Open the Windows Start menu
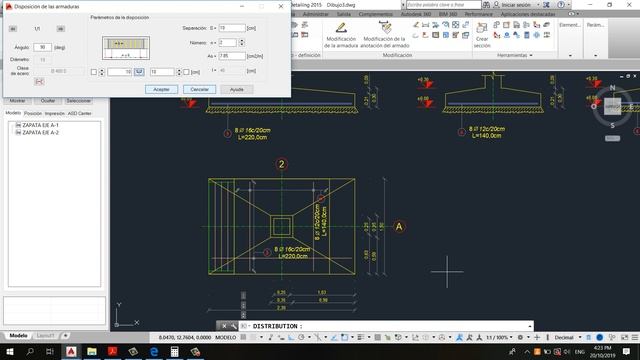 [10, 351]
